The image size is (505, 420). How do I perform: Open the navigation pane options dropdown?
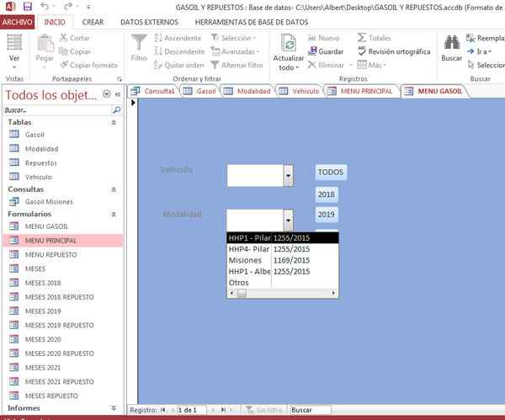click(107, 94)
